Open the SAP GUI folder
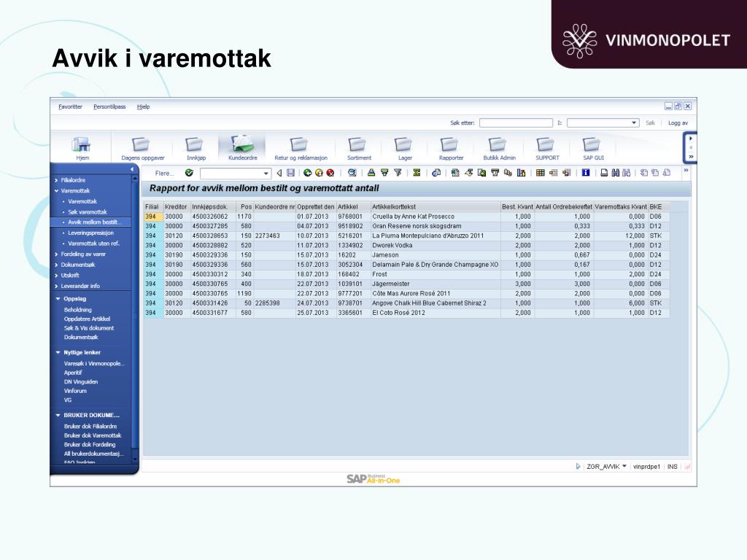The height and width of the screenshot is (560, 747). tap(593, 147)
